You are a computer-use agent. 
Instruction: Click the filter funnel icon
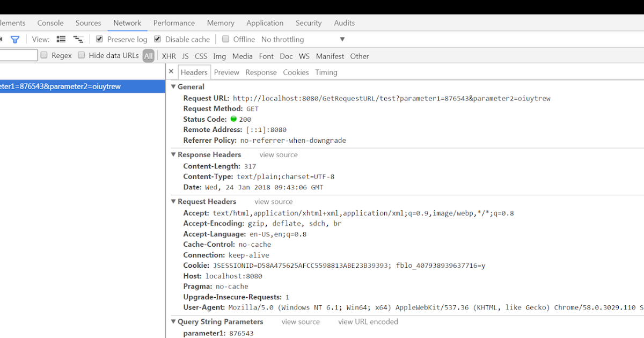(x=15, y=39)
